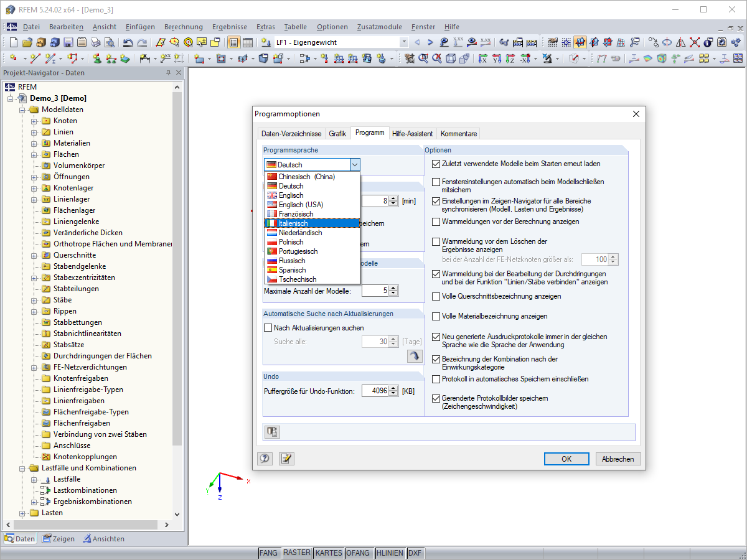Toggle 'Gerenderte Protokollbilder speichern' checkbox
The width and height of the screenshot is (747, 560).
(x=436, y=398)
